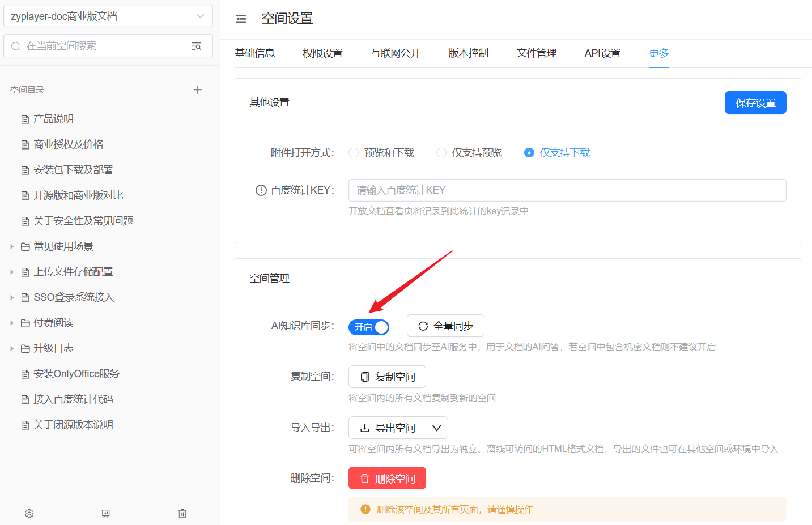Open the trash bin icon at sidebar bottom
The height and width of the screenshot is (525, 812).
tap(182, 513)
